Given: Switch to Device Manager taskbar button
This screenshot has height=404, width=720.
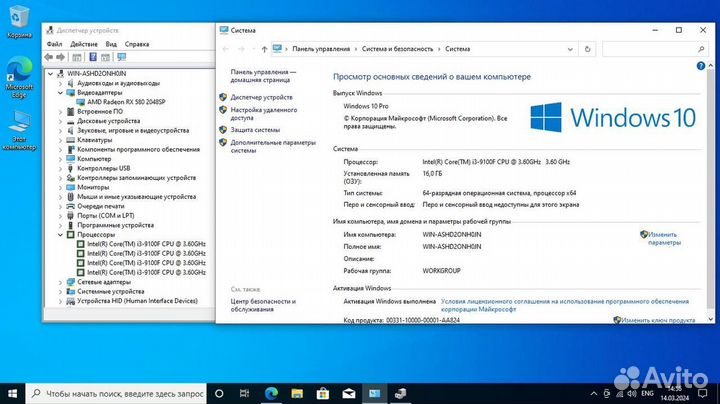Looking at the screenshot, I should point(400,393).
